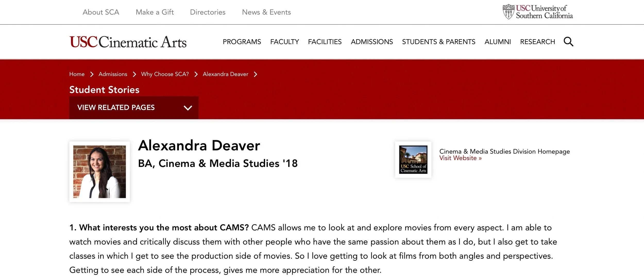Click Cinema & Media Studies Division Homepage text

click(x=504, y=152)
